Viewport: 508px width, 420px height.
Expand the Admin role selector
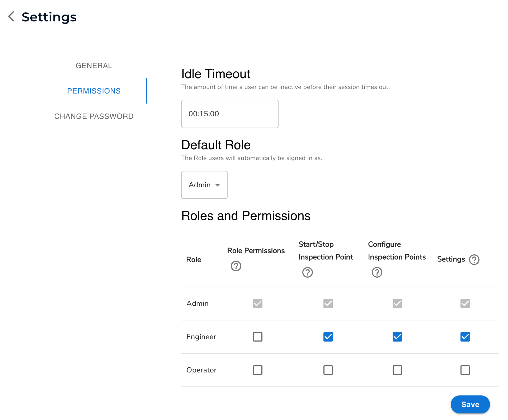tap(204, 185)
